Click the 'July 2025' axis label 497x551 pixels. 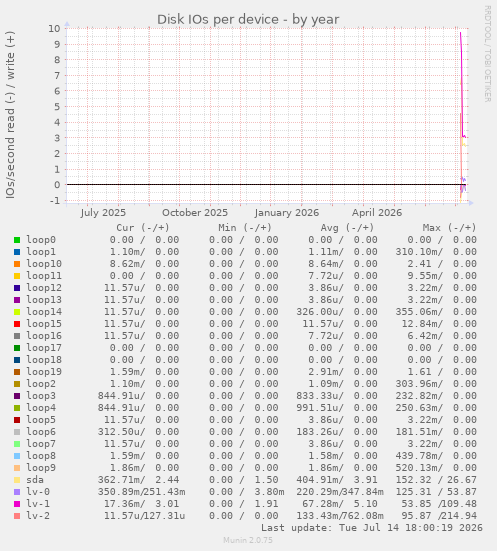[x=103, y=213]
